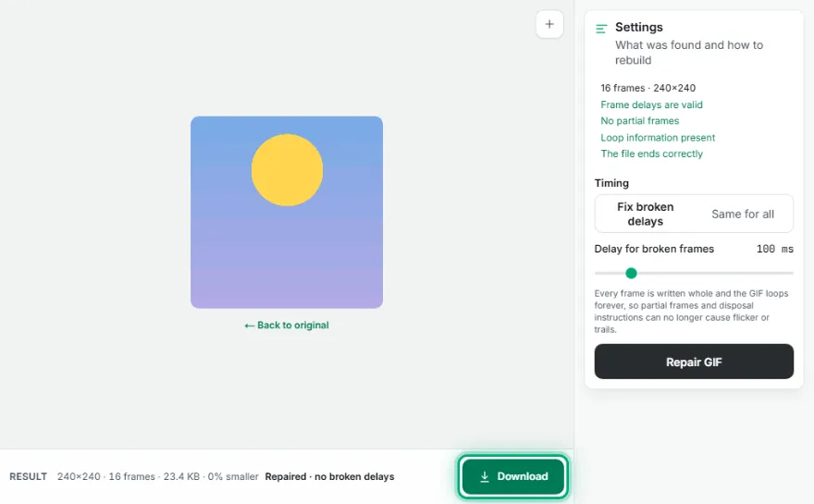The width and height of the screenshot is (814, 504).
Task: Click the RESULT label in bottom bar
Action: 28,476
